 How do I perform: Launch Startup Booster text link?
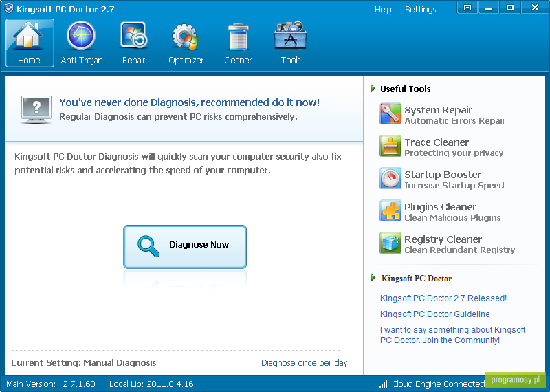[443, 175]
